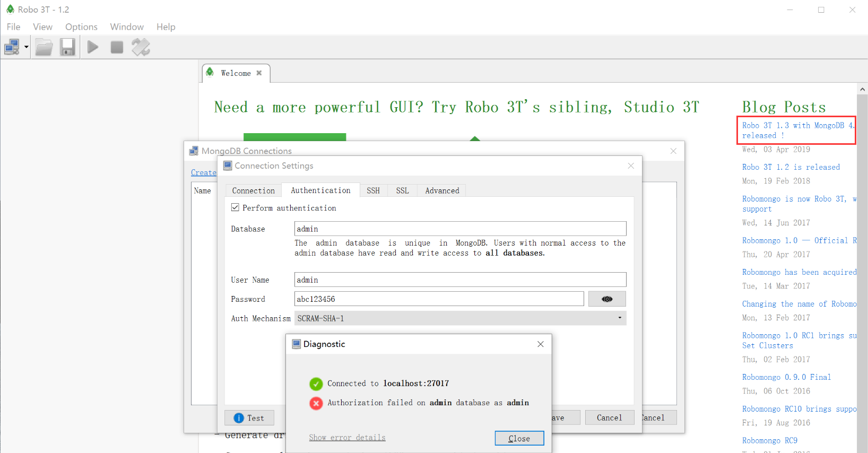Image resolution: width=868 pixels, height=453 pixels.
Task: Click the Password input field
Action: coord(439,299)
